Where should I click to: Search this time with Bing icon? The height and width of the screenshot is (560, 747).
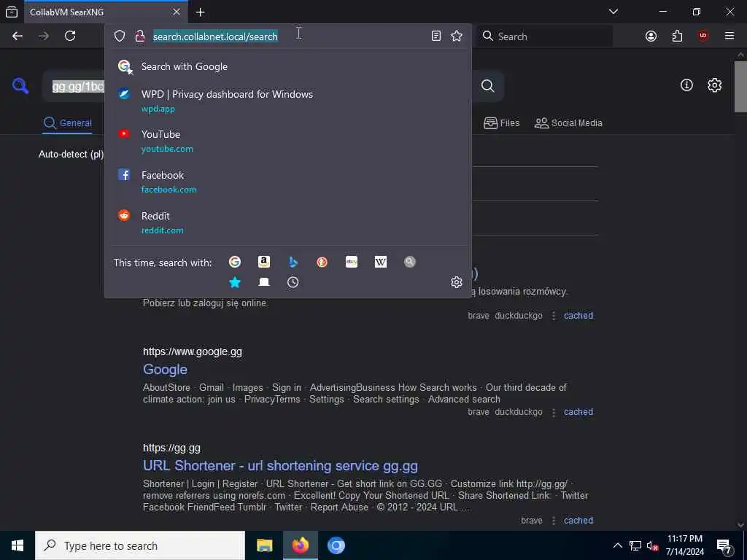(x=293, y=262)
